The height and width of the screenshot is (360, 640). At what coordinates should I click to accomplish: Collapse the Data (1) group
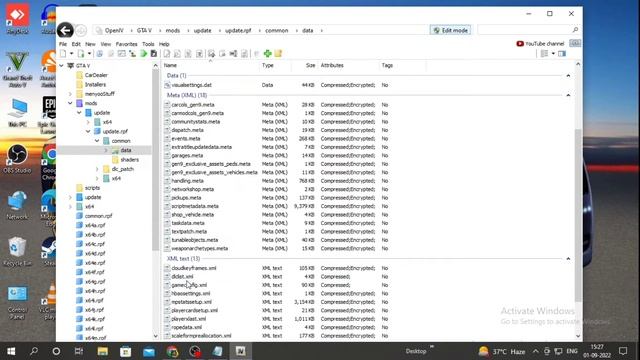point(568,76)
